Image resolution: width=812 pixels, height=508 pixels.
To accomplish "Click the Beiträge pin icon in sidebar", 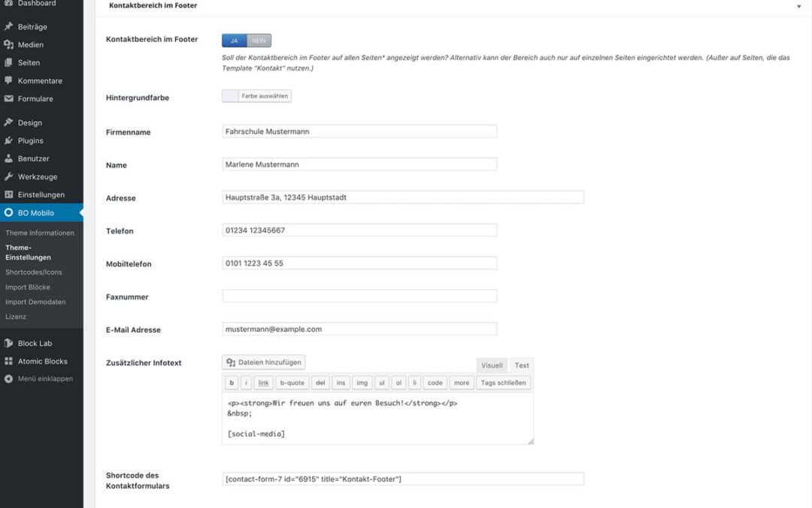I will coord(9,27).
